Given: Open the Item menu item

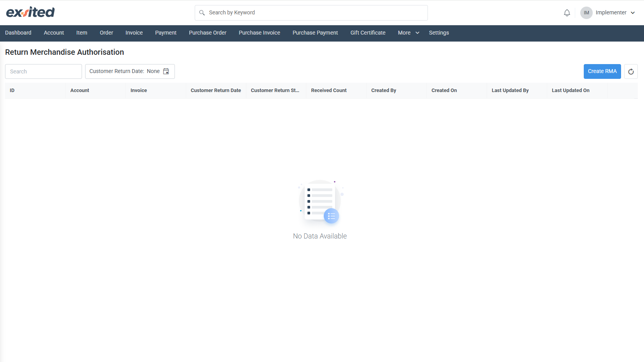Looking at the screenshot, I should [82, 33].
